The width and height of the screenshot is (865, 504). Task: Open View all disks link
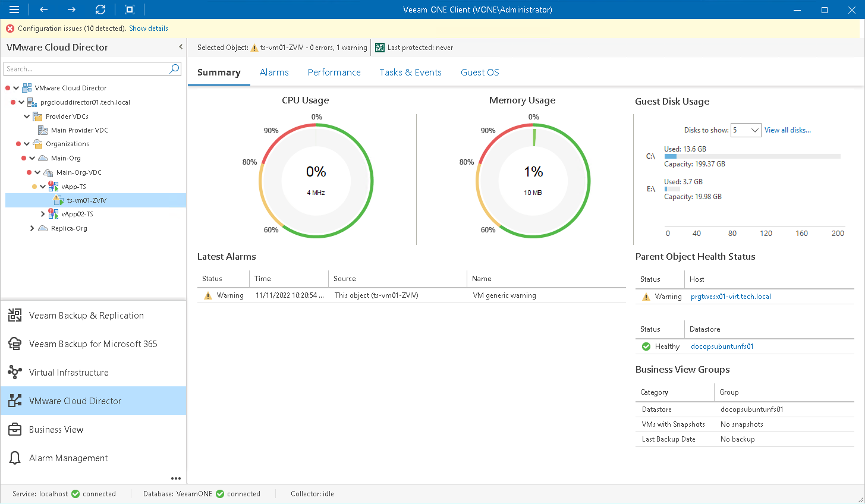pyautogui.click(x=787, y=130)
